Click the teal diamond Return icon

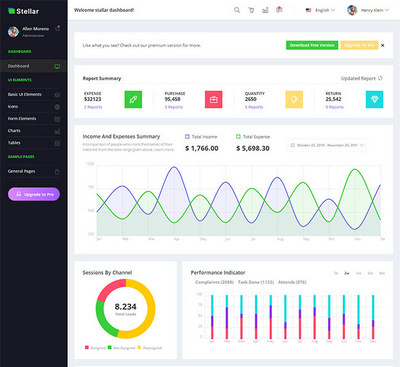(x=374, y=99)
